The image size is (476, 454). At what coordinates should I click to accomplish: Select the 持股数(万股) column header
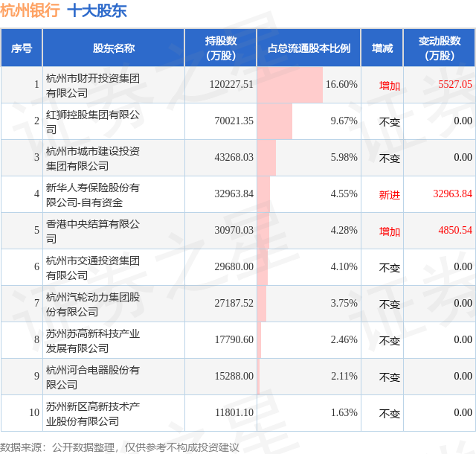(x=221, y=48)
